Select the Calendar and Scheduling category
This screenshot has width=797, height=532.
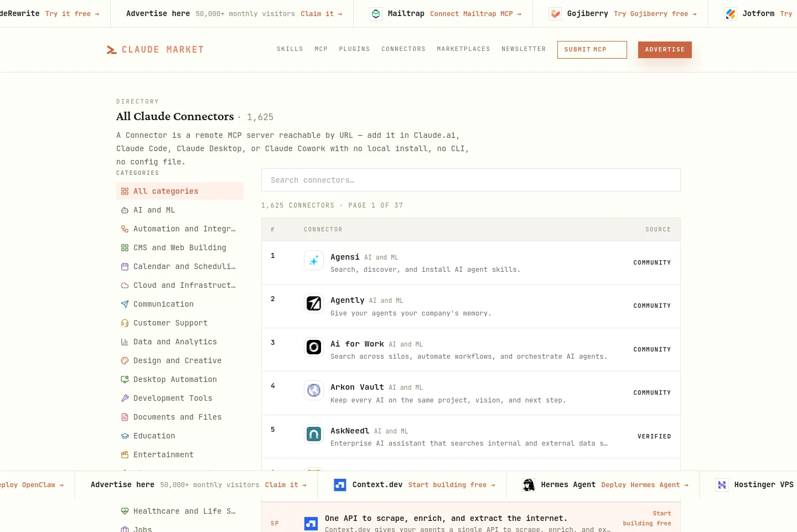[180, 266]
